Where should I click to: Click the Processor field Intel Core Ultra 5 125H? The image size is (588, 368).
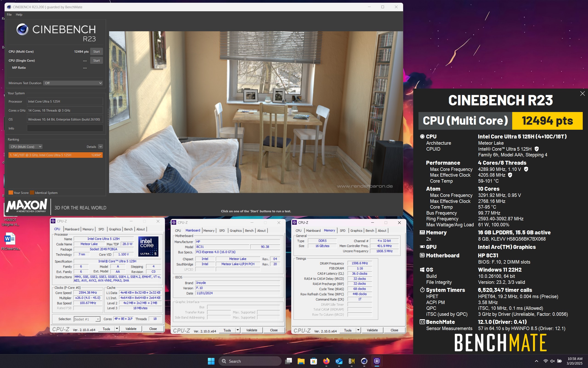coord(65,101)
